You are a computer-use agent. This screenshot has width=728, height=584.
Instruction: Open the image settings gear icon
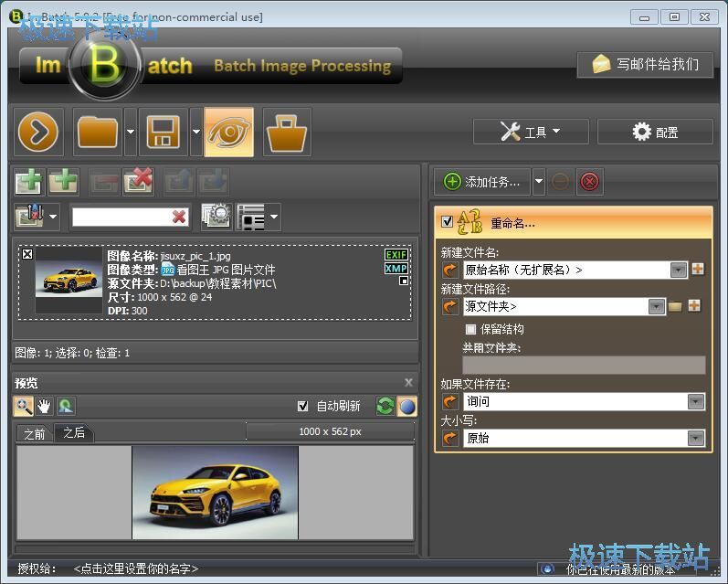(216, 217)
